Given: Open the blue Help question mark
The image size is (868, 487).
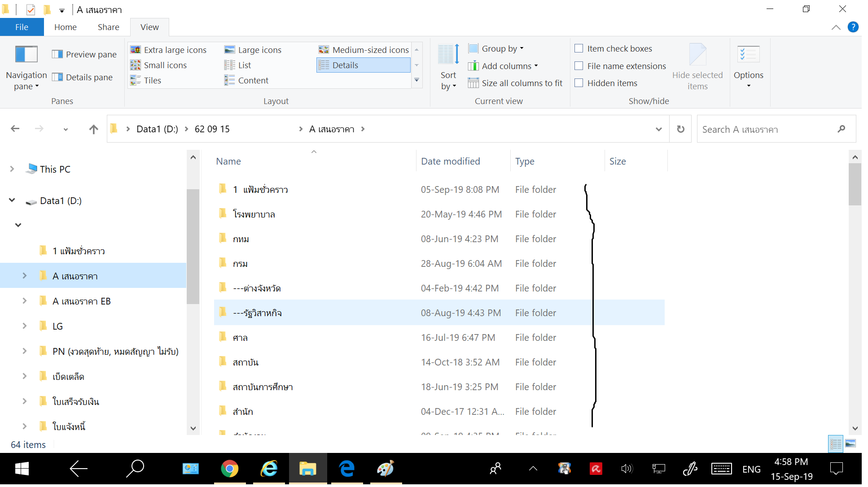Looking at the screenshot, I should point(853,27).
